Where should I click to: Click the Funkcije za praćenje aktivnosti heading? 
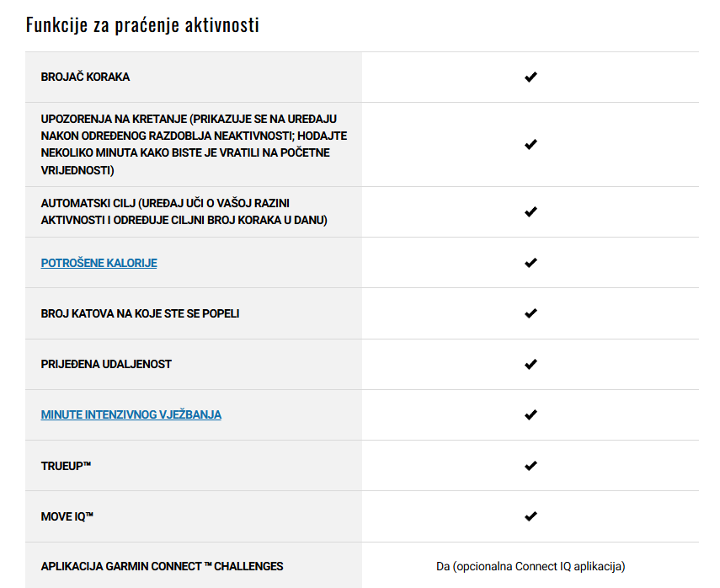click(142, 24)
